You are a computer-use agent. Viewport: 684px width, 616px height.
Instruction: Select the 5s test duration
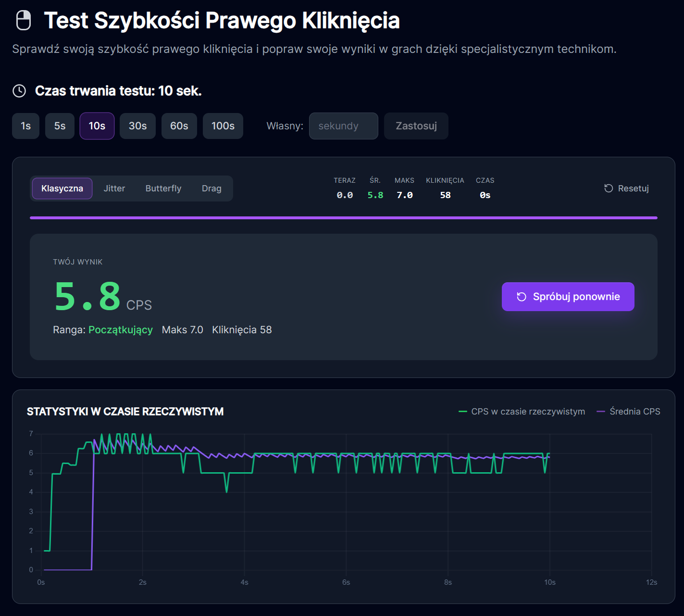coord(60,126)
